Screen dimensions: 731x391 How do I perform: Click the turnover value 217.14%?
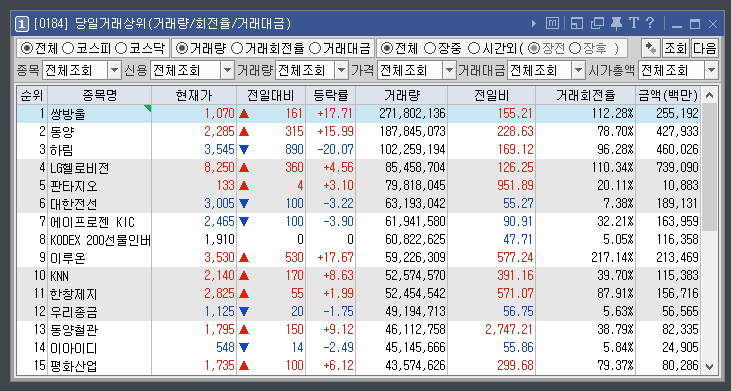611,258
